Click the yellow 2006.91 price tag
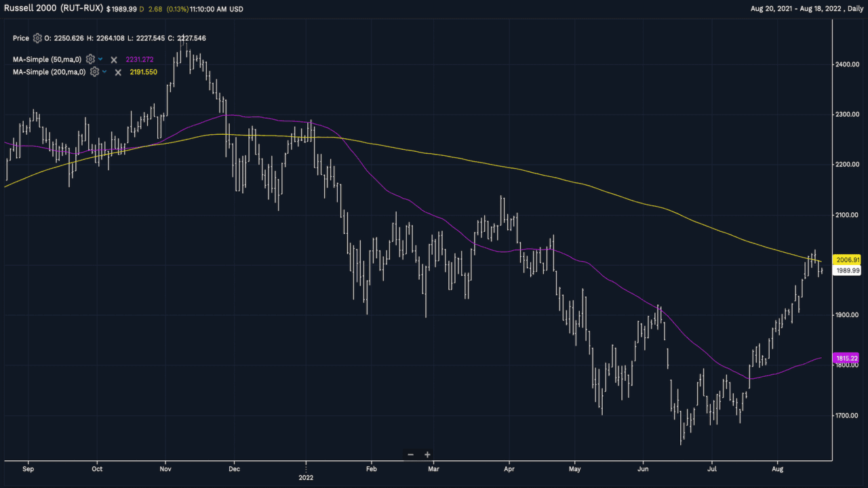 (848, 259)
